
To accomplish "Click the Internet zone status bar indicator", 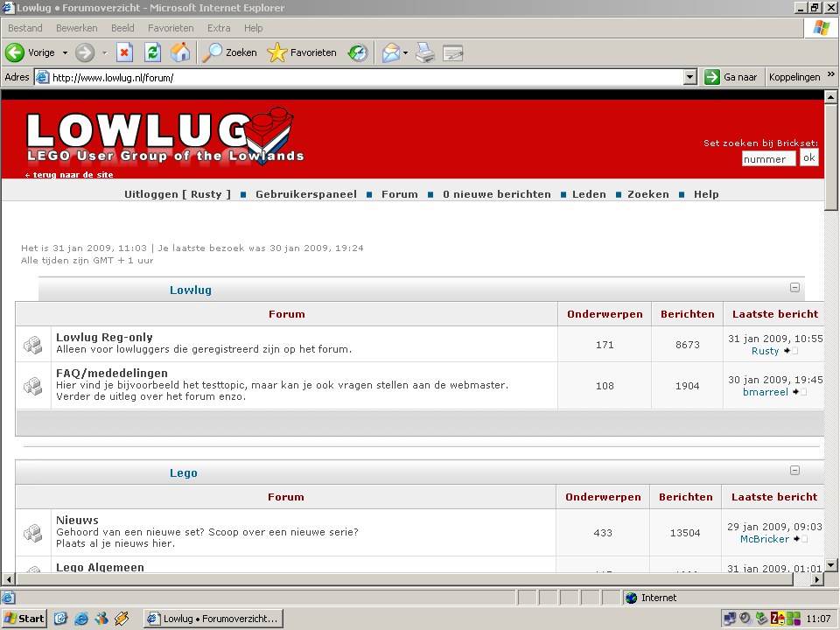I will point(651,598).
